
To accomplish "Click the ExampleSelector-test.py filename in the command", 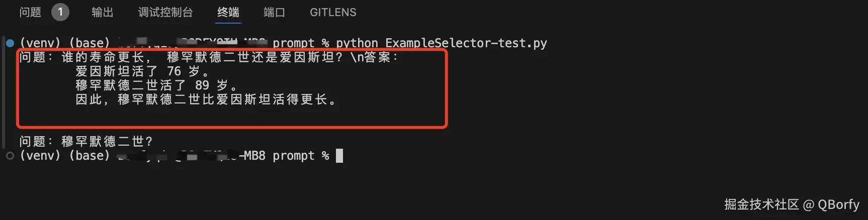I will coord(466,43).
